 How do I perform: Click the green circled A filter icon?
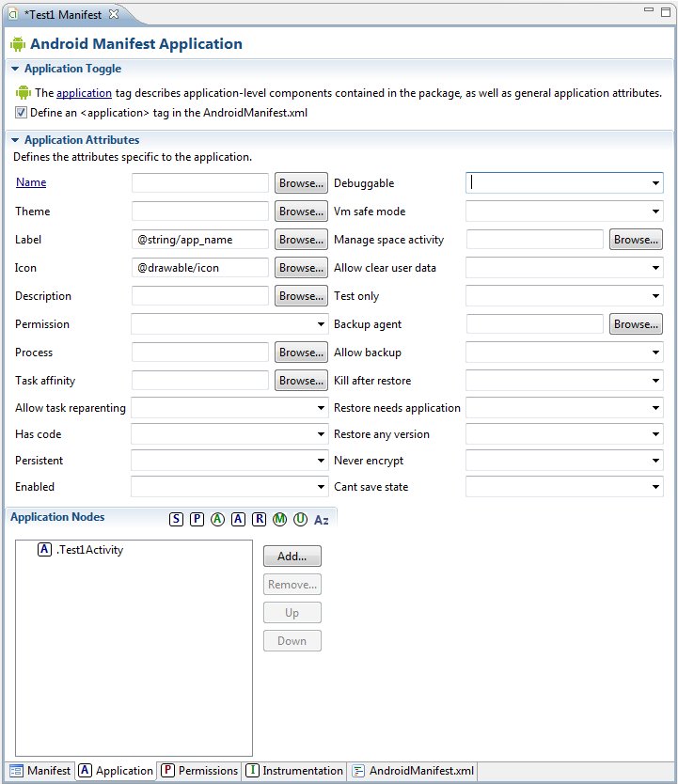pos(217,520)
